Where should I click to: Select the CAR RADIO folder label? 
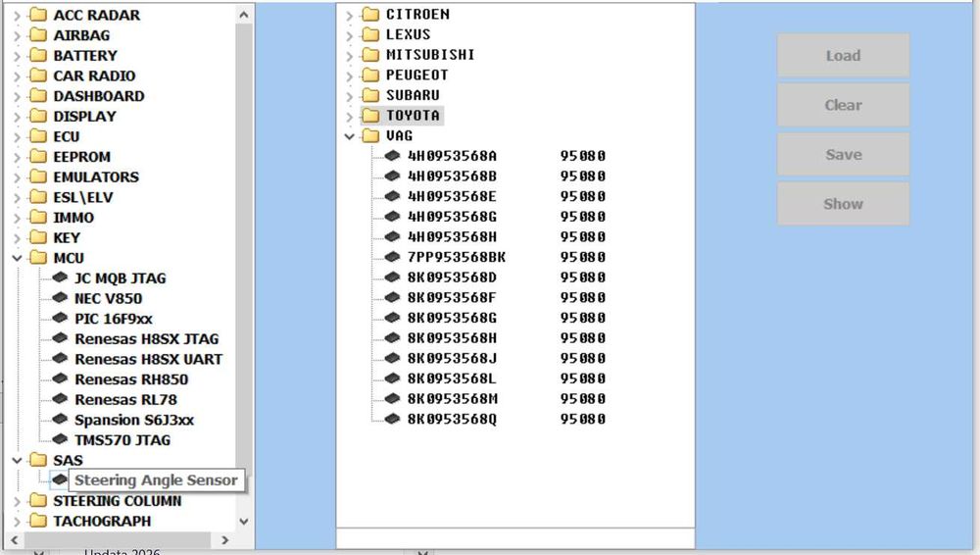(x=94, y=76)
